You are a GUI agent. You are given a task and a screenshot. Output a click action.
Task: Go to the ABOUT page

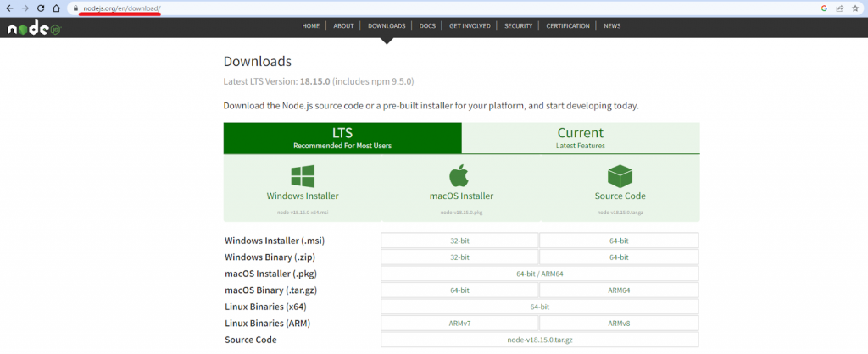point(343,26)
